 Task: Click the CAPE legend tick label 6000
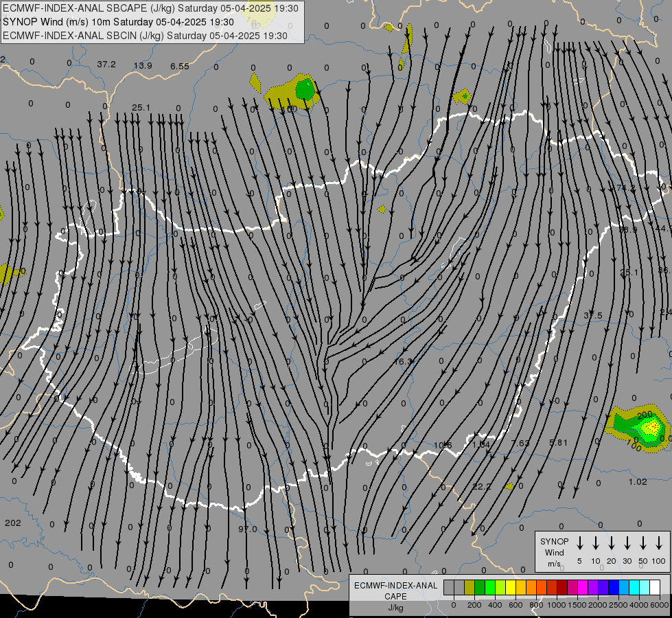coord(659,605)
